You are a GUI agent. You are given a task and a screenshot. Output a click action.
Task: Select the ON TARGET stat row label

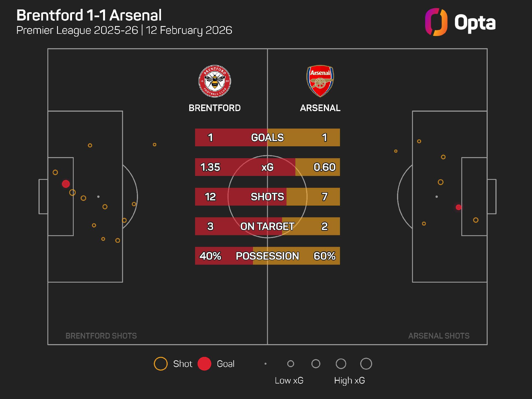(x=267, y=226)
